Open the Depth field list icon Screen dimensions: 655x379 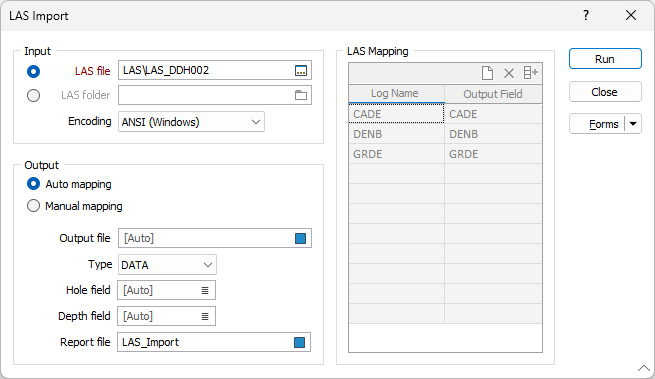[x=205, y=317]
